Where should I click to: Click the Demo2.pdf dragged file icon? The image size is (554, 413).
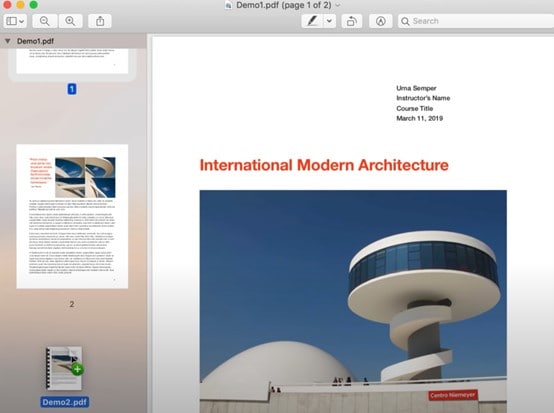click(64, 368)
